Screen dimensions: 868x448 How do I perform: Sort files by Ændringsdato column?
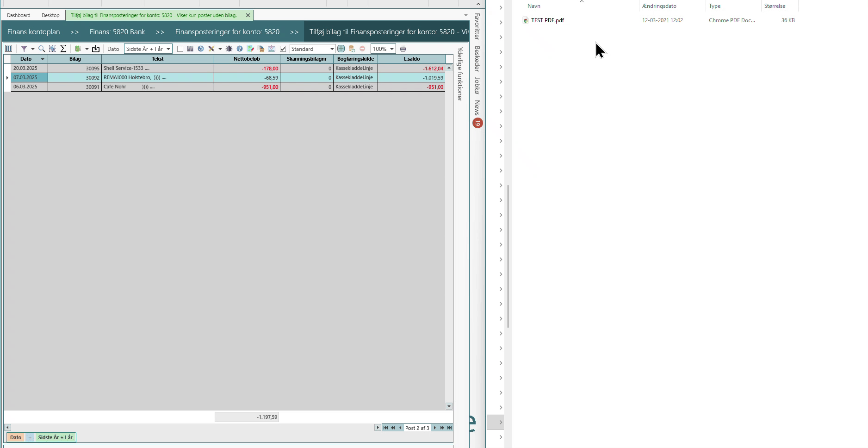[x=659, y=6]
